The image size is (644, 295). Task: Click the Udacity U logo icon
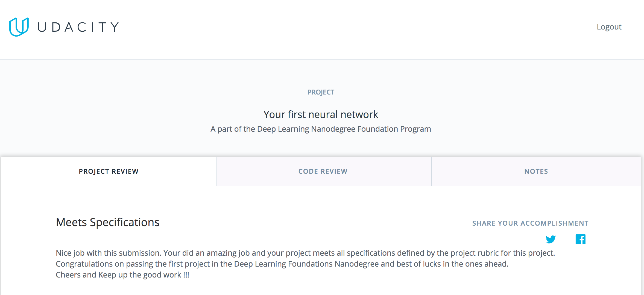pos(19,27)
